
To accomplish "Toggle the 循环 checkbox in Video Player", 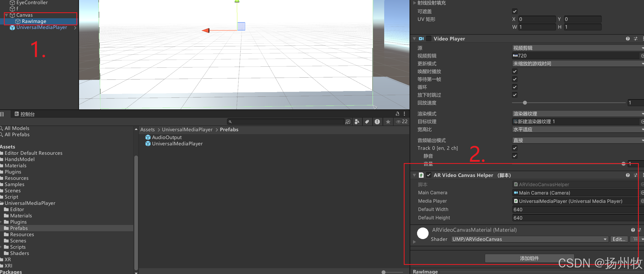I will pos(515,87).
